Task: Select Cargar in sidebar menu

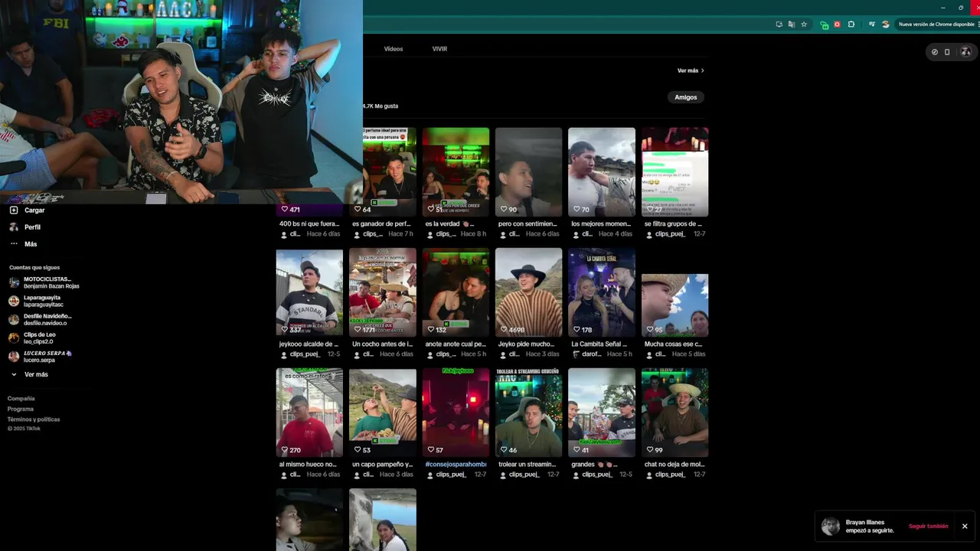Action: click(x=34, y=210)
